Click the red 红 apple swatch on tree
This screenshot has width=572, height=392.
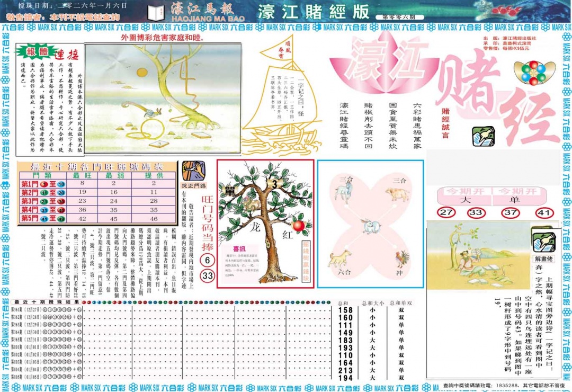pos(299,225)
